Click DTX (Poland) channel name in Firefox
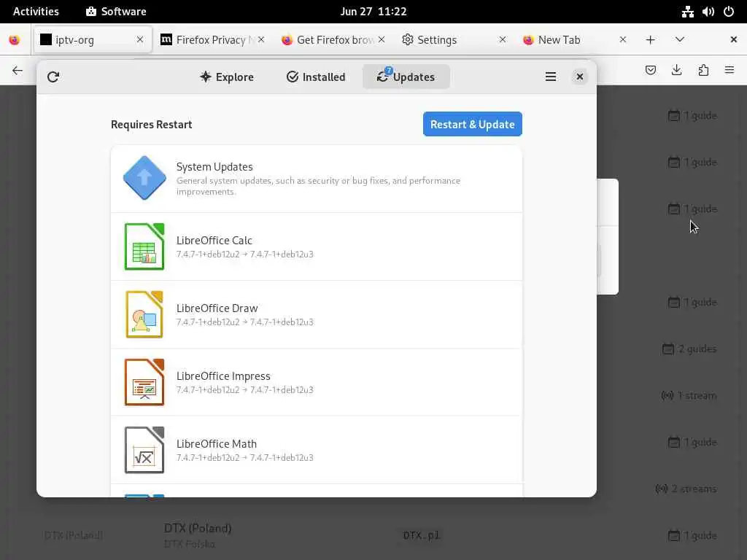Screen dimensions: 747x560 click(198, 528)
